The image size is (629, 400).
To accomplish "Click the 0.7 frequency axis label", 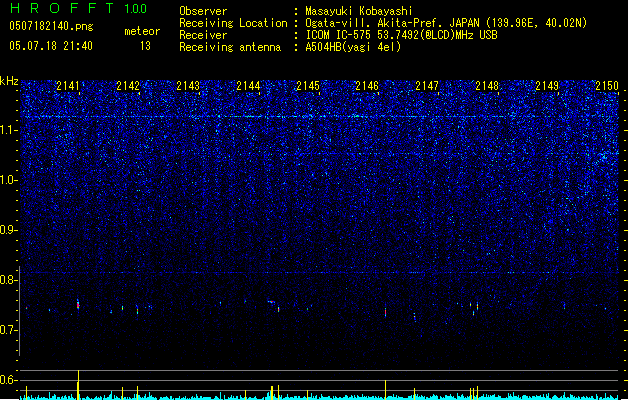I will 9,330.
